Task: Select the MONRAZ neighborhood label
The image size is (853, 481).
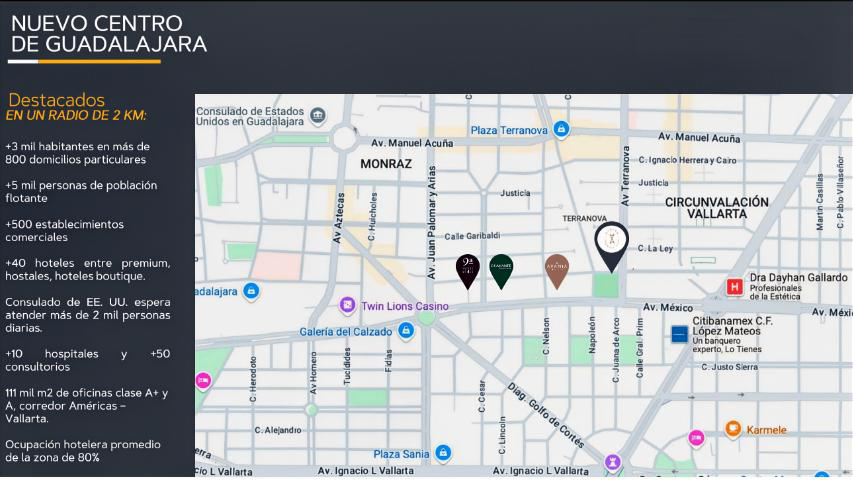Action: [386, 164]
